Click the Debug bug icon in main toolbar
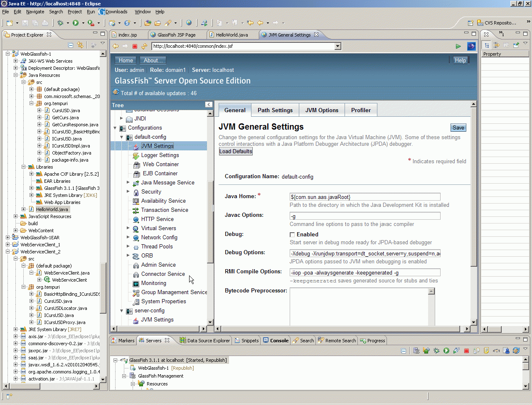 coord(61,23)
